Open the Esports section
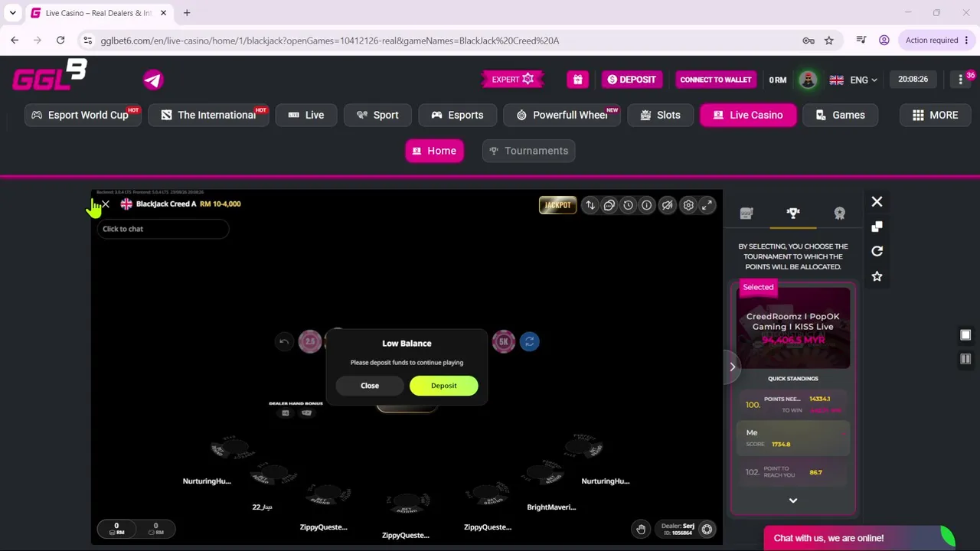 point(458,115)
